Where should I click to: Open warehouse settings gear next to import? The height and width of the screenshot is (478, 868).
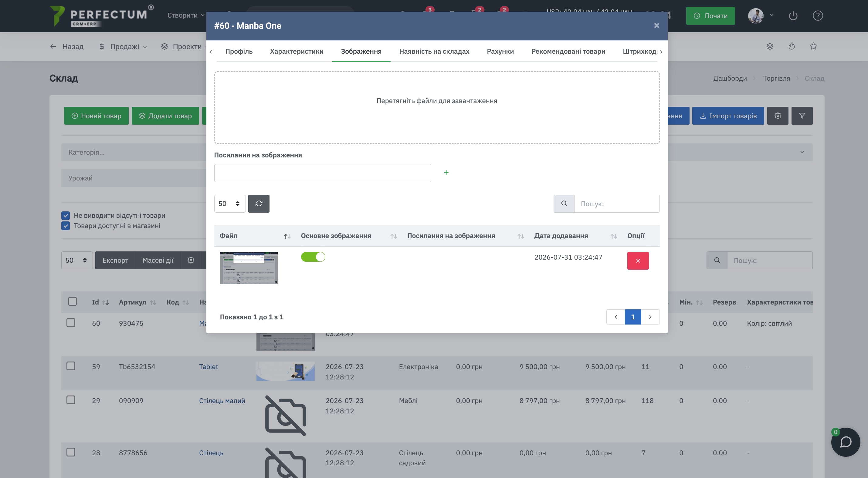click(x=778, y=116)
